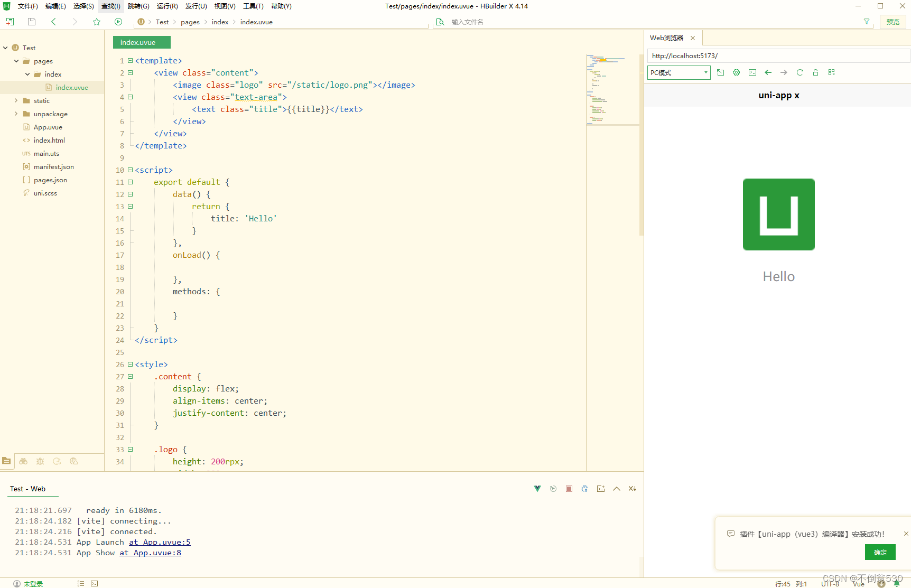
Task: Open a new terminal from the console toolbar
Action: [601, 489]
